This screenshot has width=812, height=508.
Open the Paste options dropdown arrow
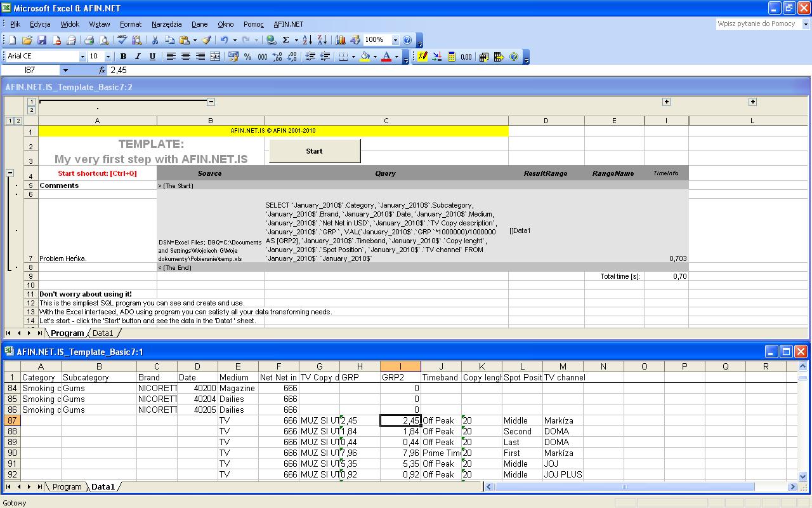click(x=194, y=40)
